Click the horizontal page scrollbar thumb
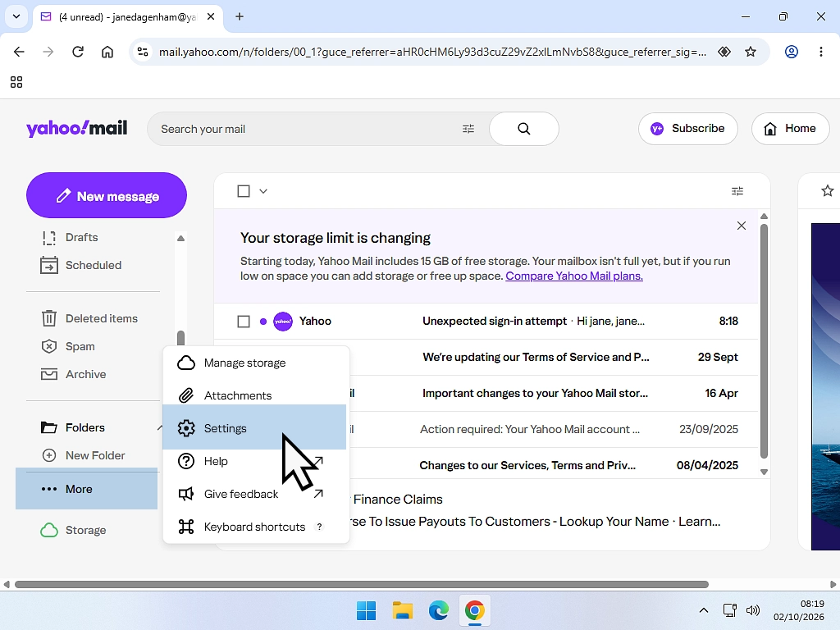 tap(362, 584)
